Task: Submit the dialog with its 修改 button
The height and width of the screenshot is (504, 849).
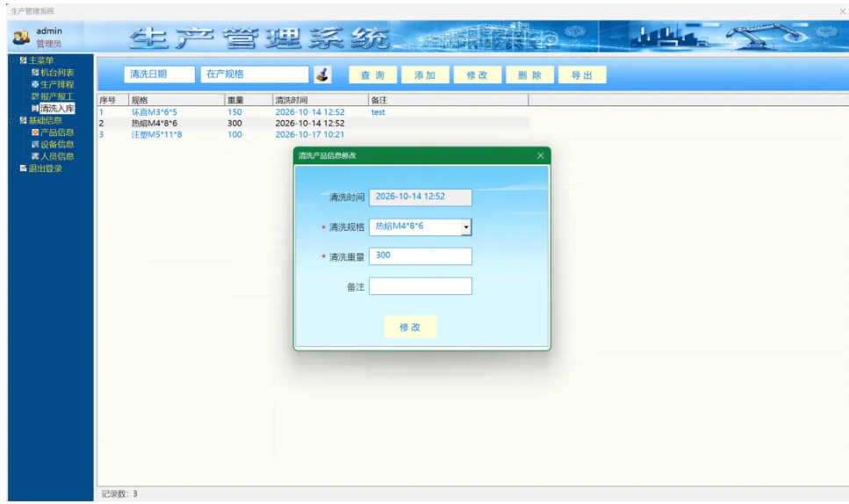Action: tap(410, 327)
